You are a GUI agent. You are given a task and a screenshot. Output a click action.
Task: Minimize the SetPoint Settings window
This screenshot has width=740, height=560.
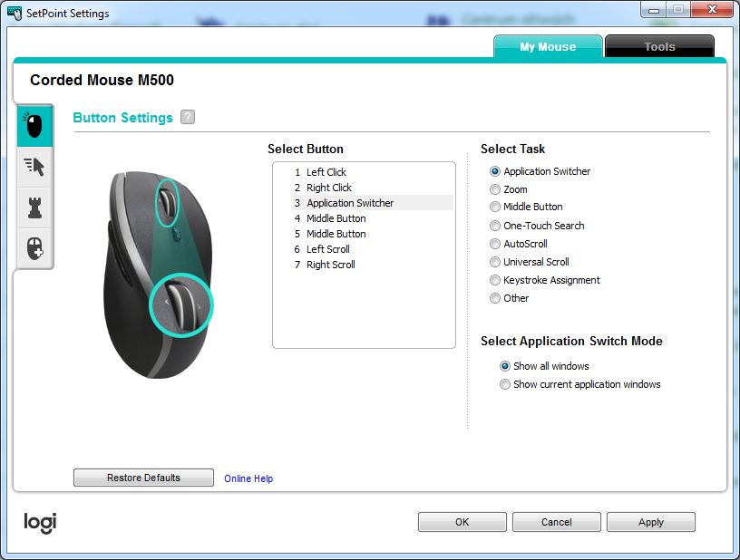[654, 9]
